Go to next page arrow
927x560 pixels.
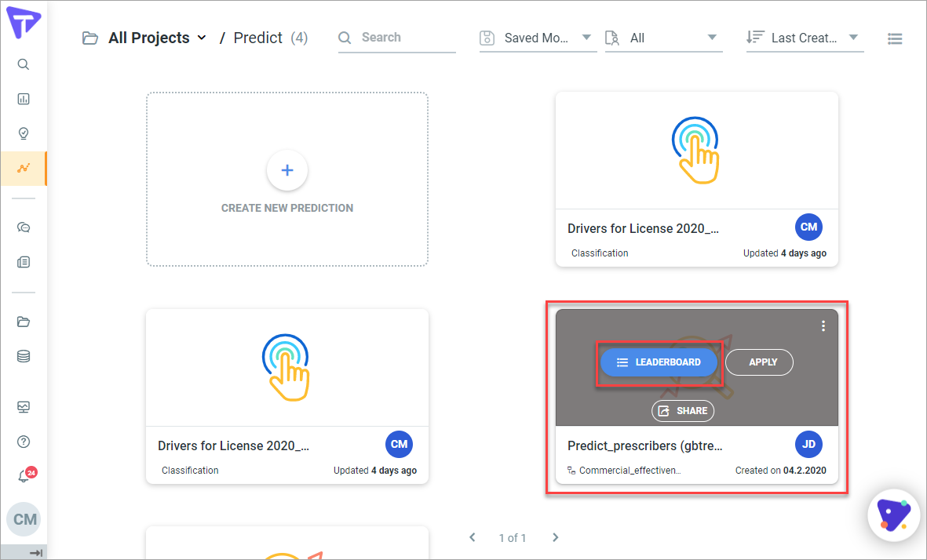[x=555, y=537]
